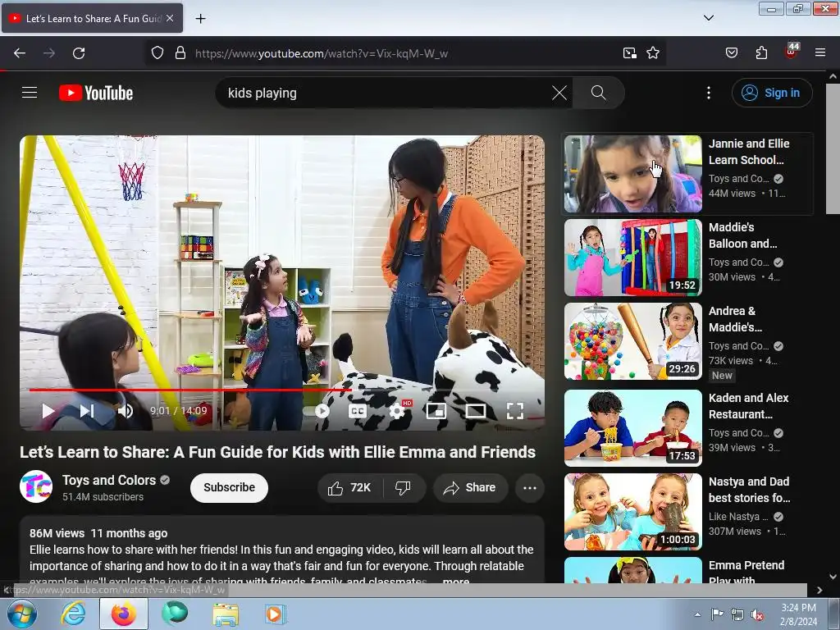Open YouTube settings three-dot menu
Image resolution: width=840 pixels, height=630 pixels.
(708, 93)
